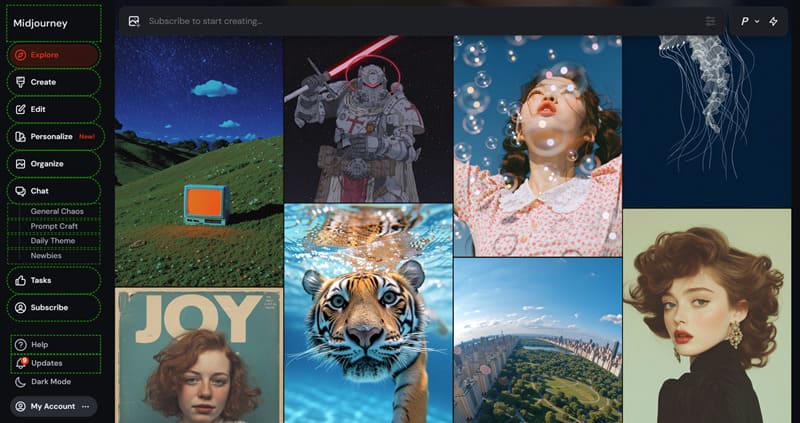The width and height of the screenshot is (800, 423).
Task: Open Personalize from the sidebar
Action: 56,137
